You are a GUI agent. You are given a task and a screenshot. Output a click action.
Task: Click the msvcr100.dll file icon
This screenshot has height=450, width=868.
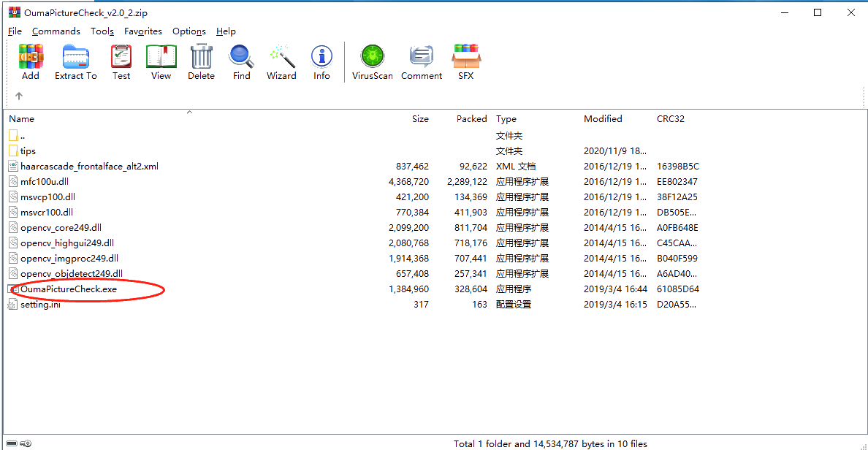(x=13, y=212)
